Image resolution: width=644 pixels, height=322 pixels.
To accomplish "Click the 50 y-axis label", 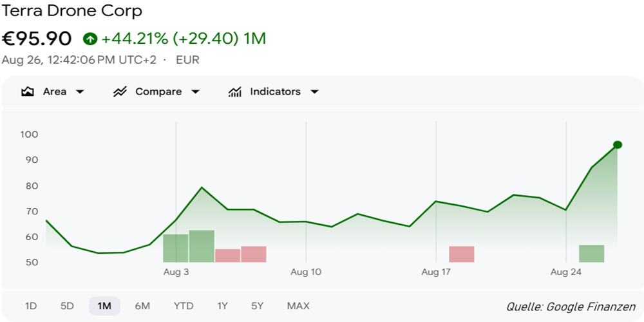I will tap(32, 262).
